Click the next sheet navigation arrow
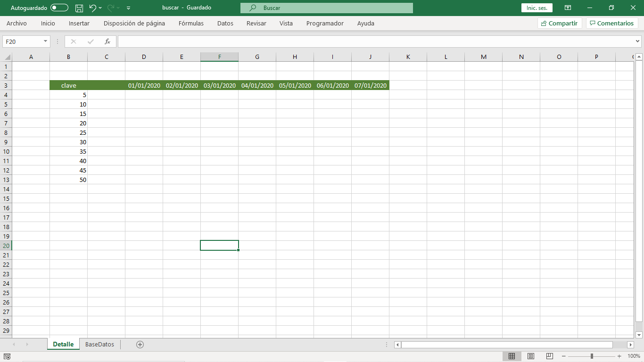644x362 pixels. coord(27,345)
